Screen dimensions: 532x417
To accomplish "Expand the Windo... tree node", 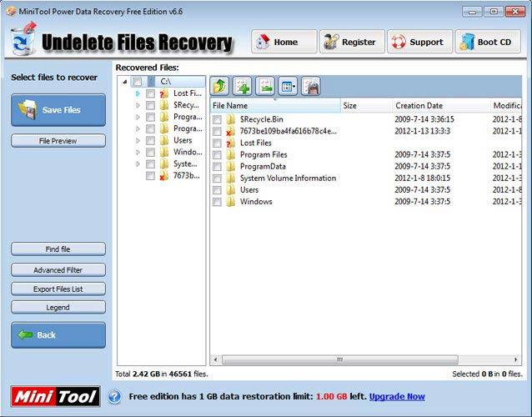I will [138, 153].
